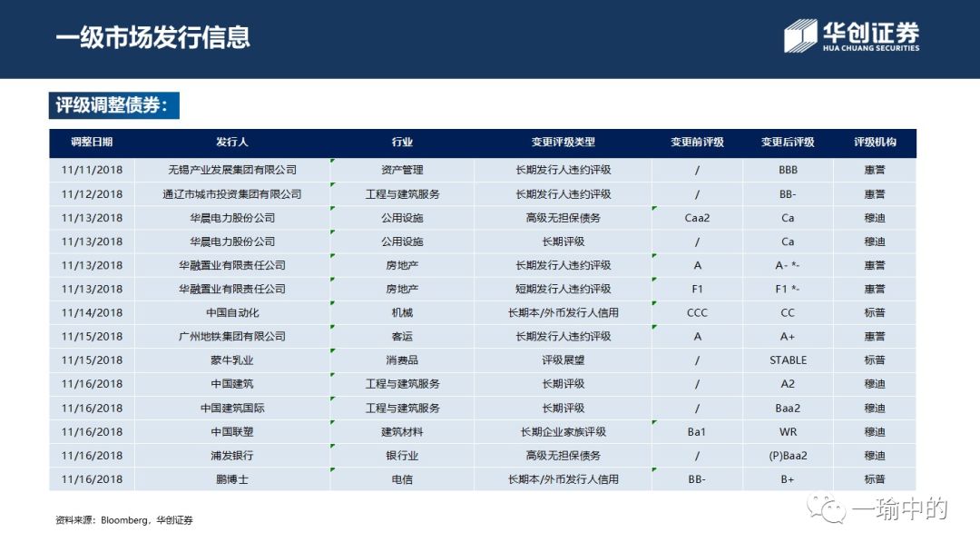Select the Ba1 prior rating cell

(x=697, y=432)
